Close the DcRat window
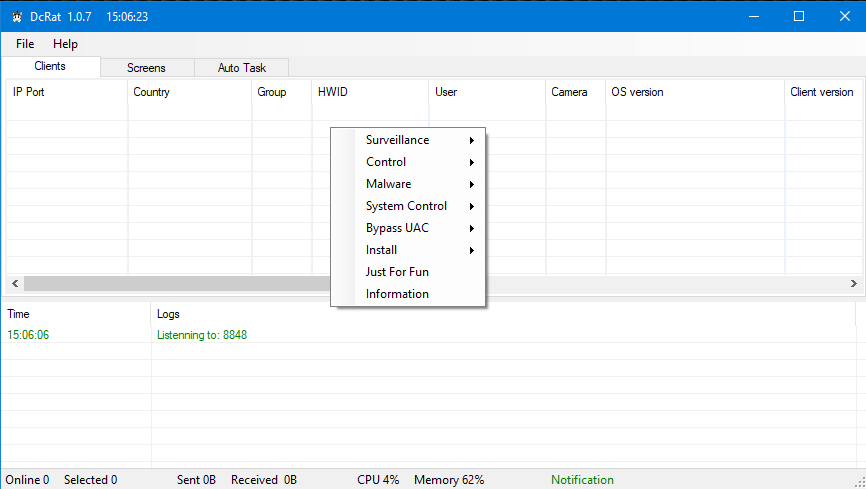This screenshot has height=489, width=866. tap(844, 17)
